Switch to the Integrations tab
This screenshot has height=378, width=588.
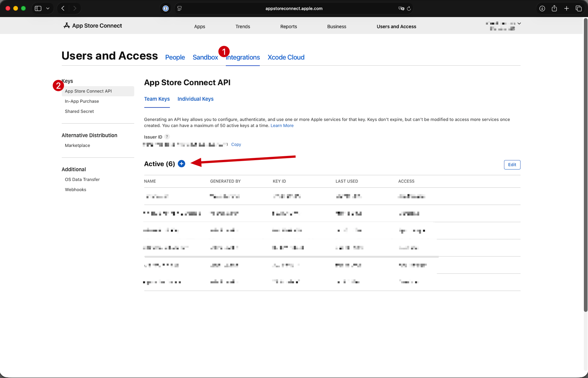tap(243, 57)
